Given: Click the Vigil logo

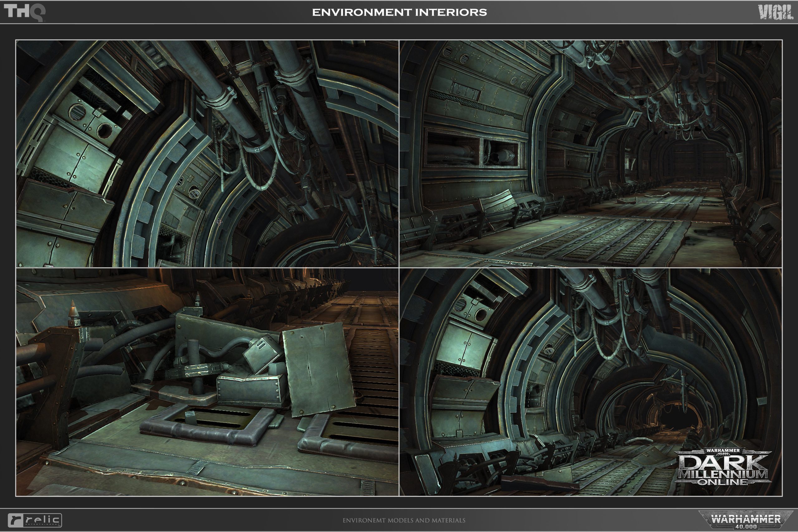Looking at the screenshot, I should [x=776, y=12].
